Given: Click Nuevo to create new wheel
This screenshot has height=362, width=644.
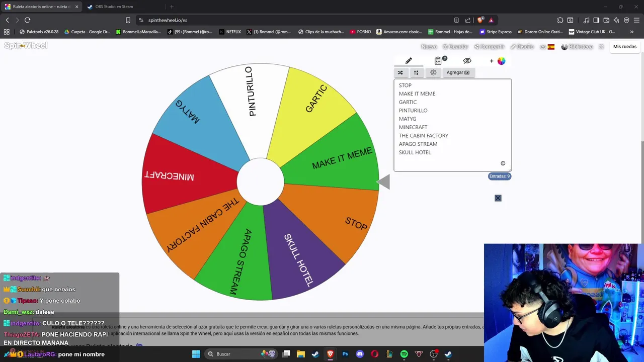Looking at the screenshot, I should [429, 47].
